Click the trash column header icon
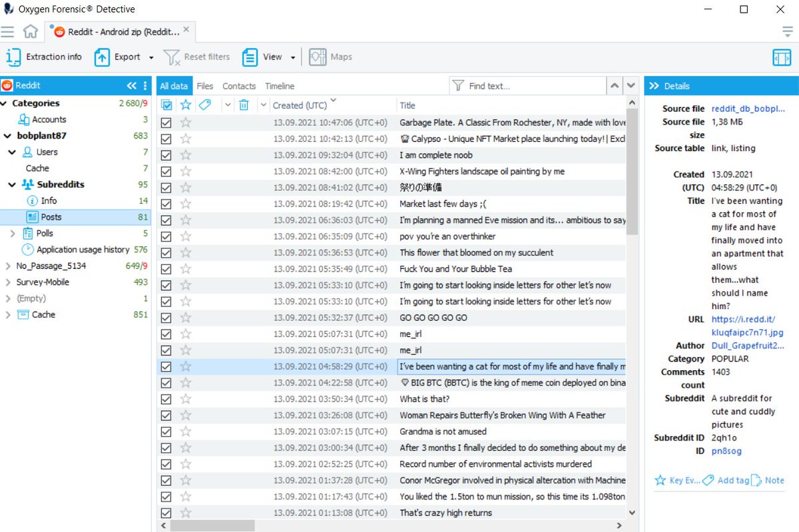799x532 pixels. pos(244,105)
